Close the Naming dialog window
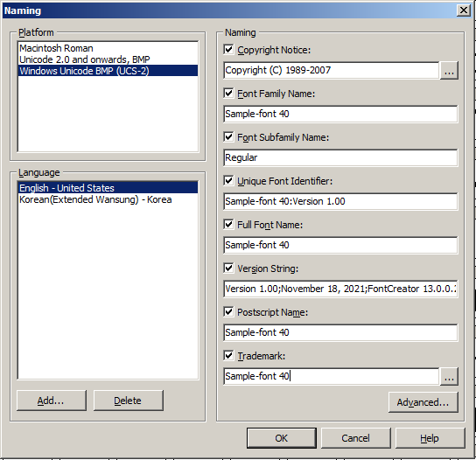This screenshot has width=476, height=460. point(464,10)
